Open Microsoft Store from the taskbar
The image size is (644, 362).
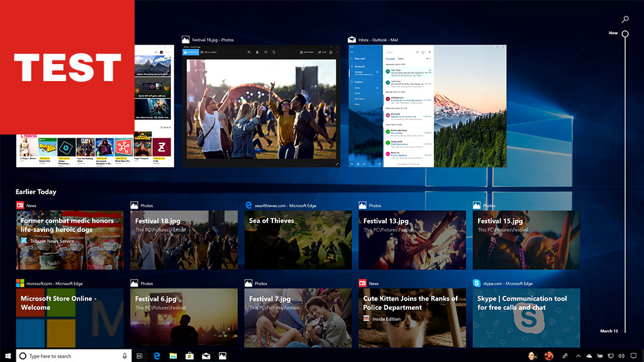[x=189, y=356]
